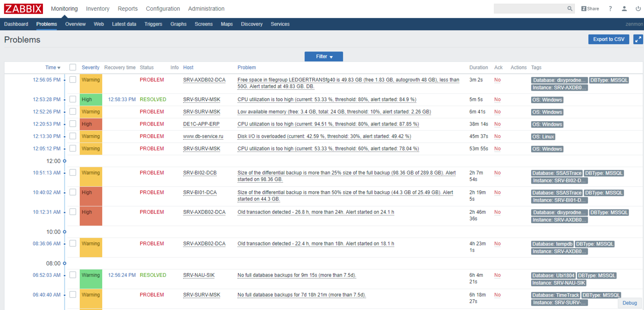Click the Zabbix Share icon
The height and width of the screenshot is (310, 644).
589,8
